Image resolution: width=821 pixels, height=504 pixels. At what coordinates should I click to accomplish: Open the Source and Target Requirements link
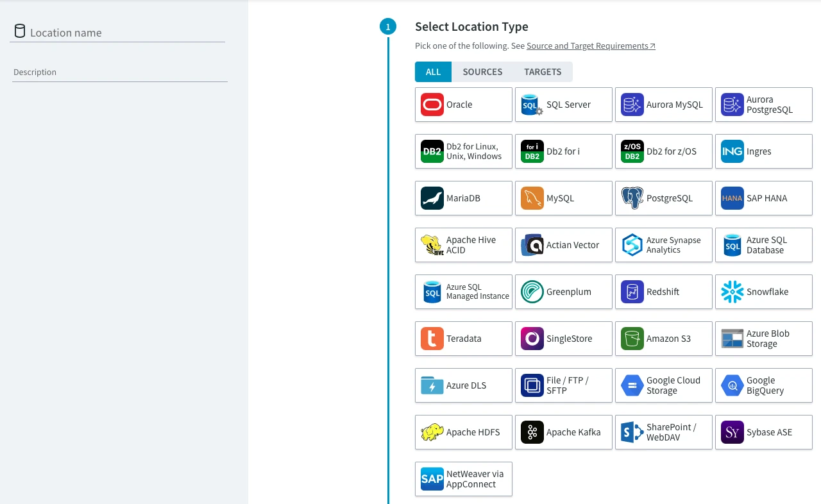coord(587,46)
